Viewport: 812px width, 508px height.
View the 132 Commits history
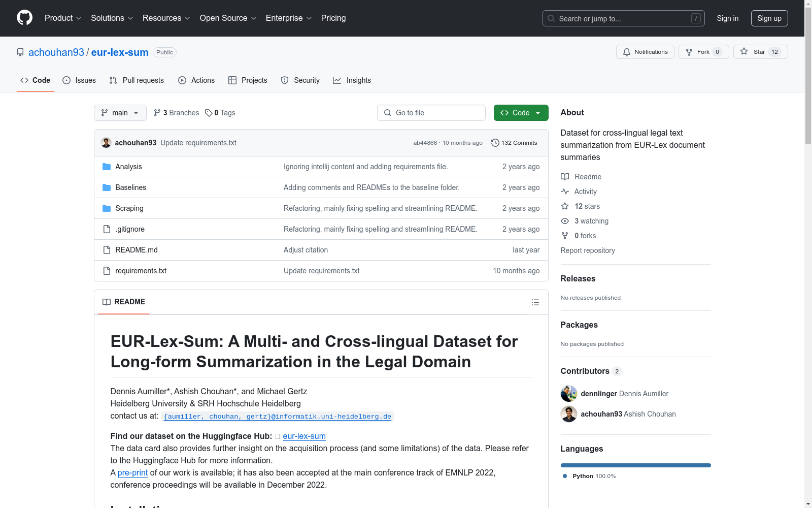pyautogui.click(x=514, y=143)
